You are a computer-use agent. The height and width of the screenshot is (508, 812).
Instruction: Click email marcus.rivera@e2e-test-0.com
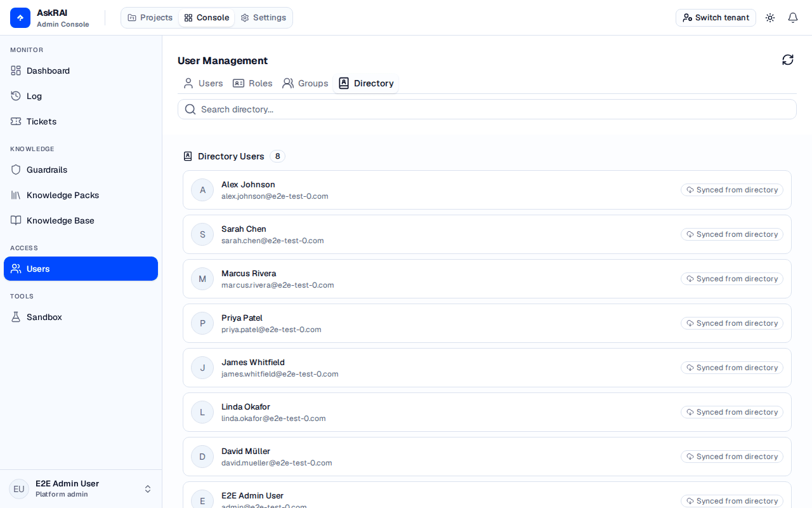[278, 285]
